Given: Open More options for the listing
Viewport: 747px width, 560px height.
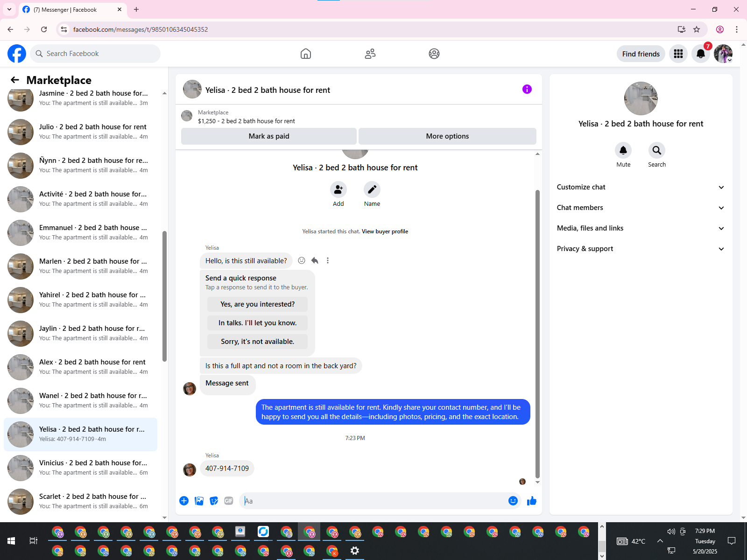Looking at the screenshot, I should tap(447, 136).
